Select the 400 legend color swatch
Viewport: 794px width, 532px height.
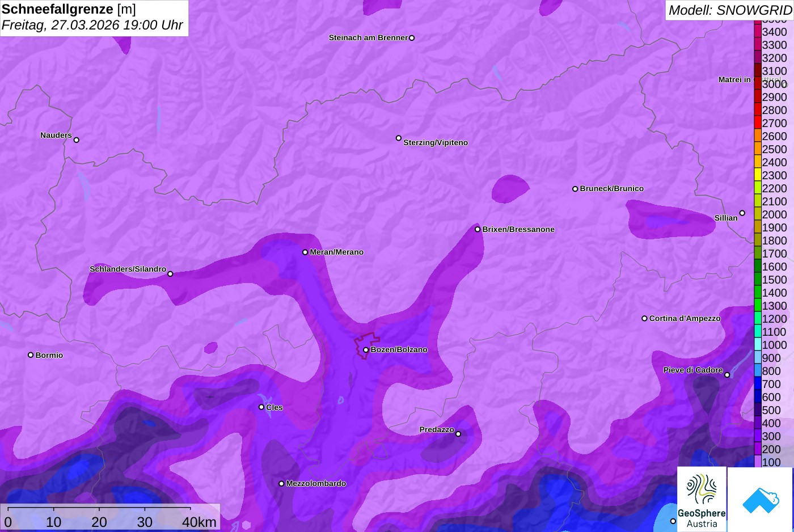click(757, 423)
